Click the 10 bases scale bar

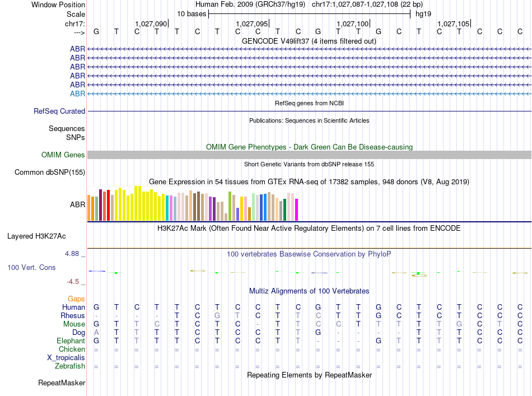coord(309,13)
